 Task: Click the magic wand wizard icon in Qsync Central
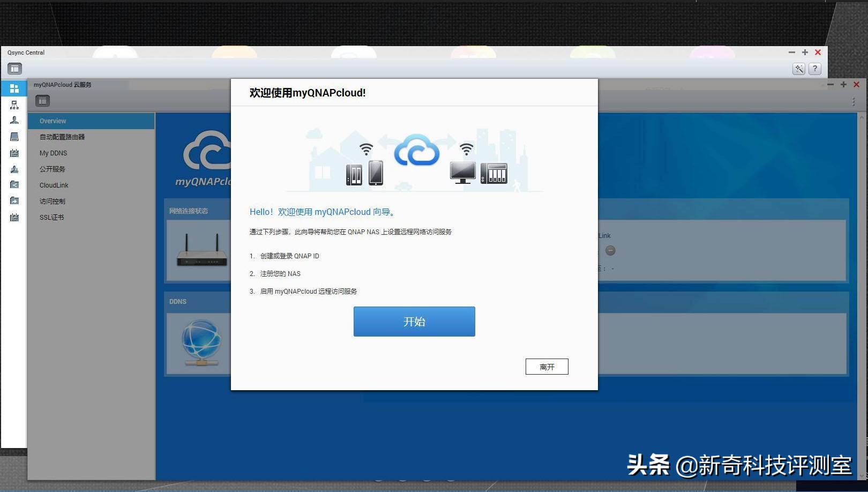(x=799, y=69)
